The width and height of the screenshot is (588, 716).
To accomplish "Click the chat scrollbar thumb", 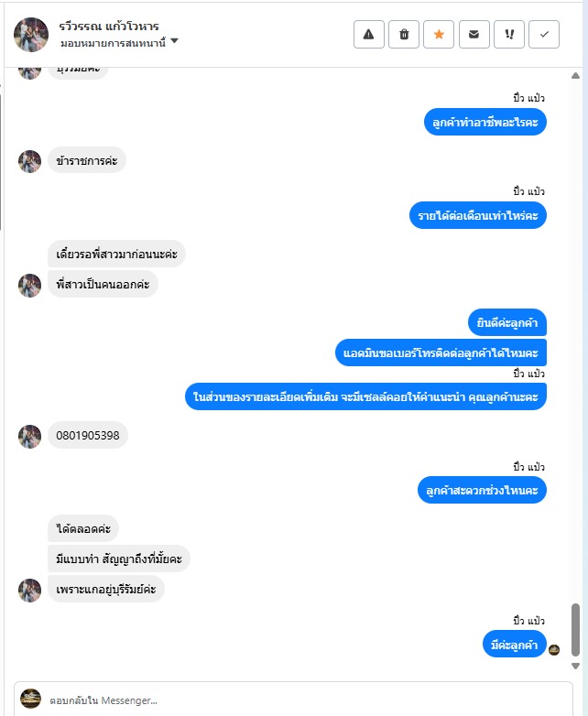I will click(x=576, y=629).
